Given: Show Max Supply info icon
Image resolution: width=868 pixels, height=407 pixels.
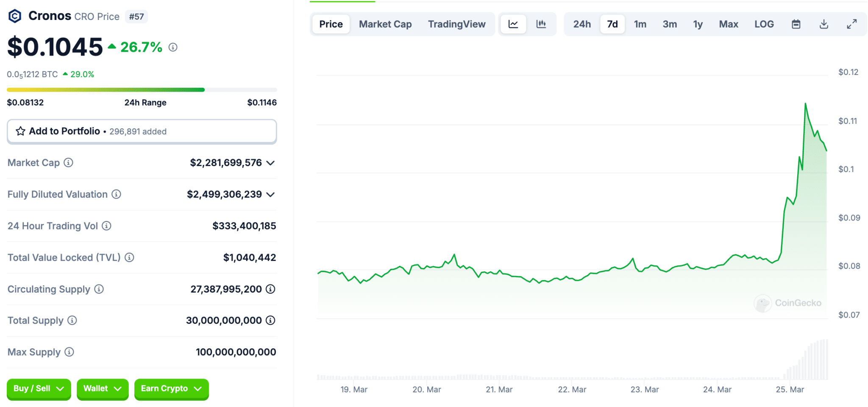Looking at the screenshot, I should click(x=69, y=352).
